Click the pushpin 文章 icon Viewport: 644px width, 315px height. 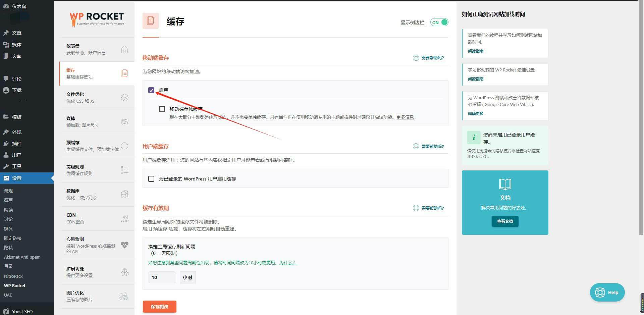coord(6,33)
